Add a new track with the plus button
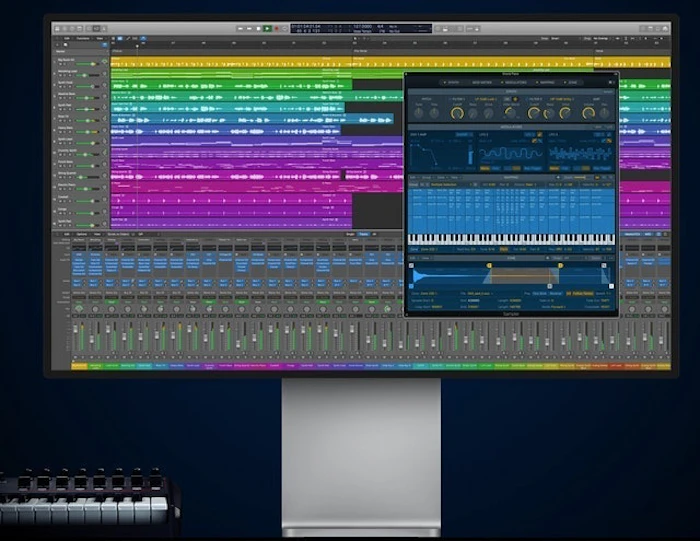 [x=58, y=45]
